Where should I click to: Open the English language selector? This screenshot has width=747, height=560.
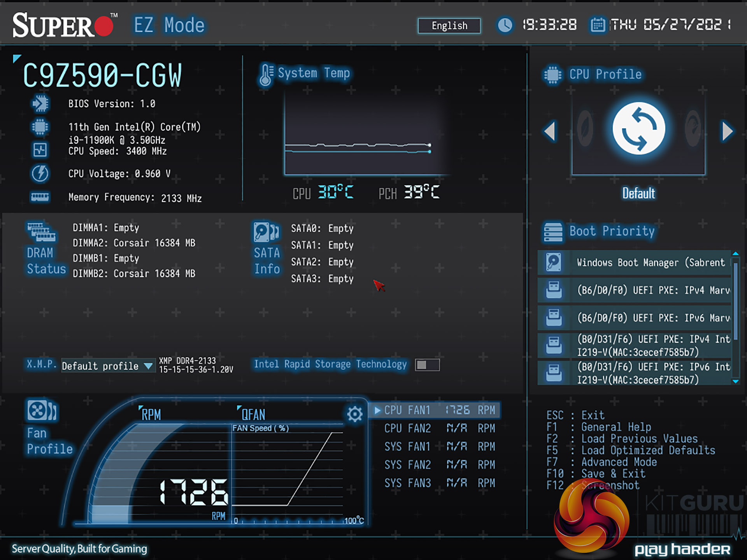coord(449,26)
